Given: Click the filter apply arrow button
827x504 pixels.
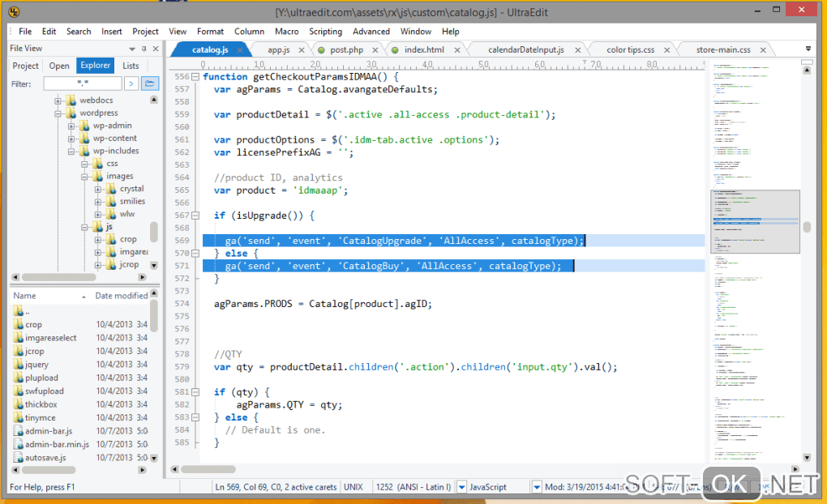Looking at the screenshot, I should click(131, 83).
